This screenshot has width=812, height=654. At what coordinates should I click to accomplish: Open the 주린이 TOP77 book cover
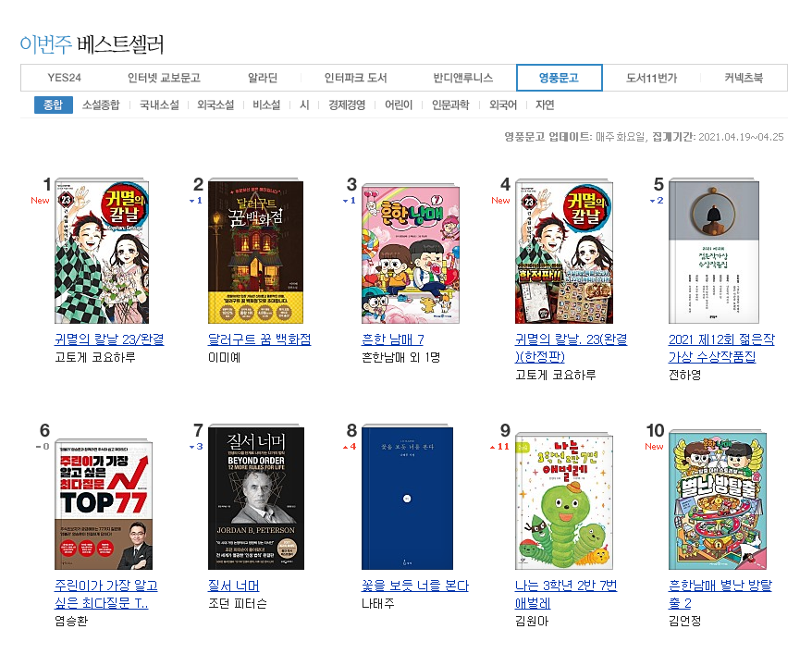104,504
